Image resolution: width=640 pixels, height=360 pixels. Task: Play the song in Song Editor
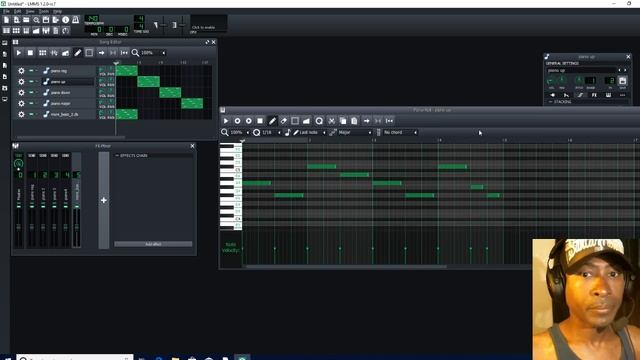click(x=18, y=53)
